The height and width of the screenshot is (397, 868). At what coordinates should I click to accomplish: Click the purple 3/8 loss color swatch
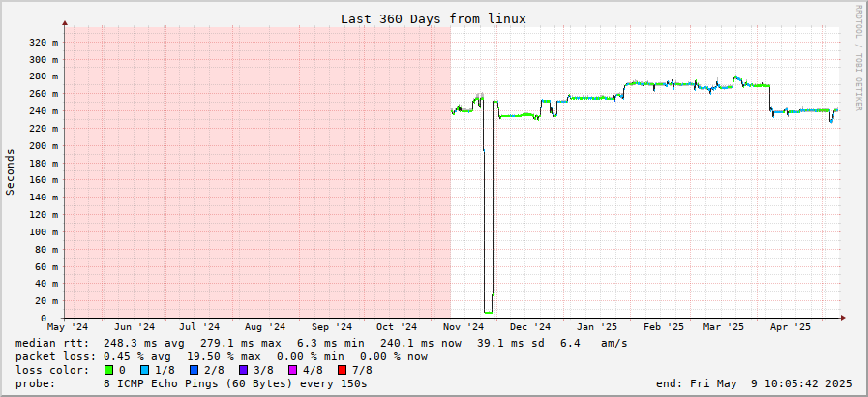tap(244, 370)
